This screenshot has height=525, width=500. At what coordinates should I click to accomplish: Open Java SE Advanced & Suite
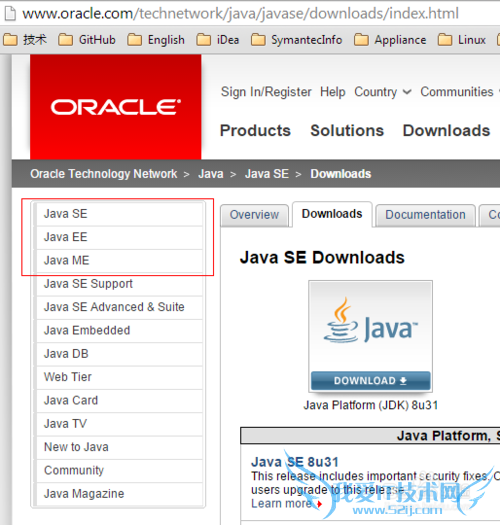119,307
